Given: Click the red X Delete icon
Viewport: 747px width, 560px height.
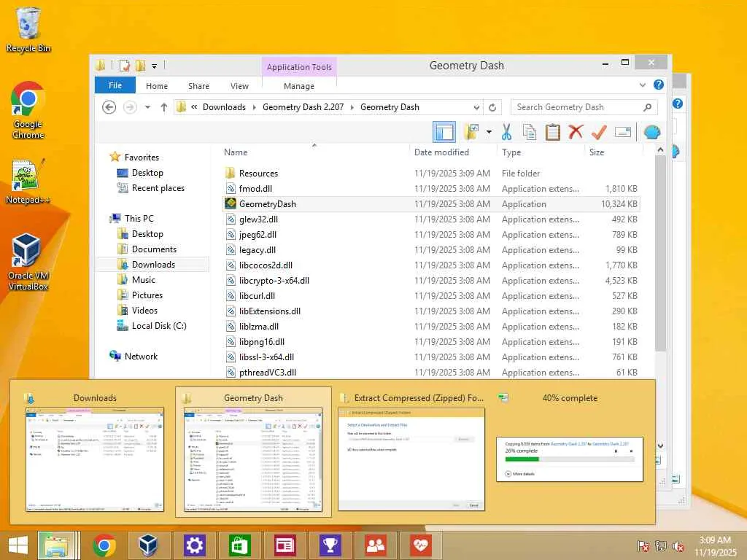Looking at the screenshot, I should point(576,132).
